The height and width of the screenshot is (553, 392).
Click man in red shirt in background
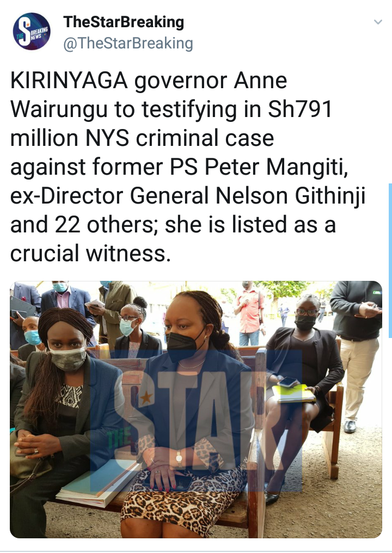pos(250,313)
